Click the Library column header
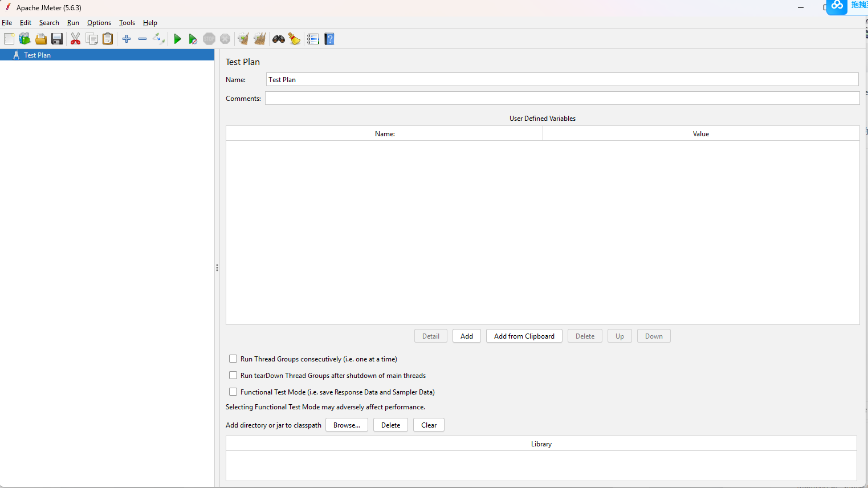The width and height of the screenshot is (868, 488). tap(541, 444)
